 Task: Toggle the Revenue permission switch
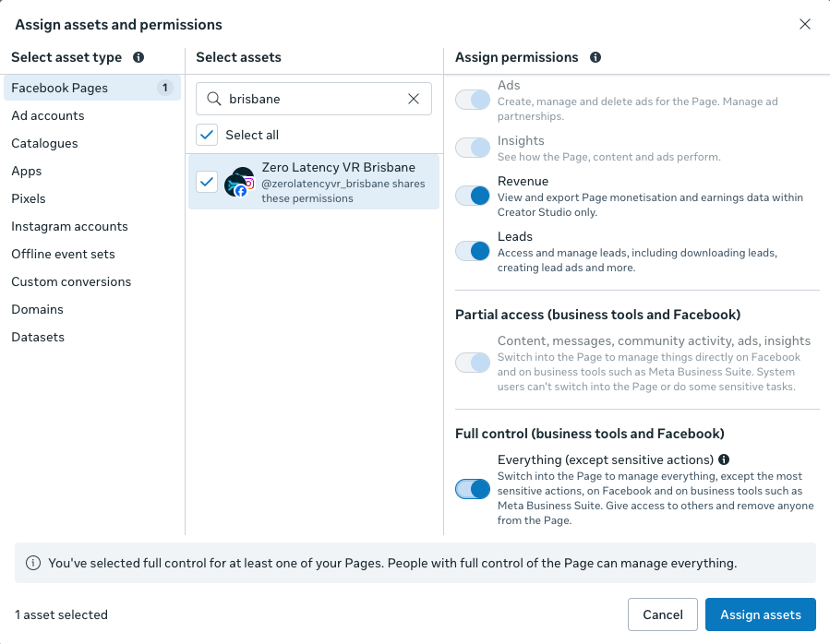click(x=473, y=196)
